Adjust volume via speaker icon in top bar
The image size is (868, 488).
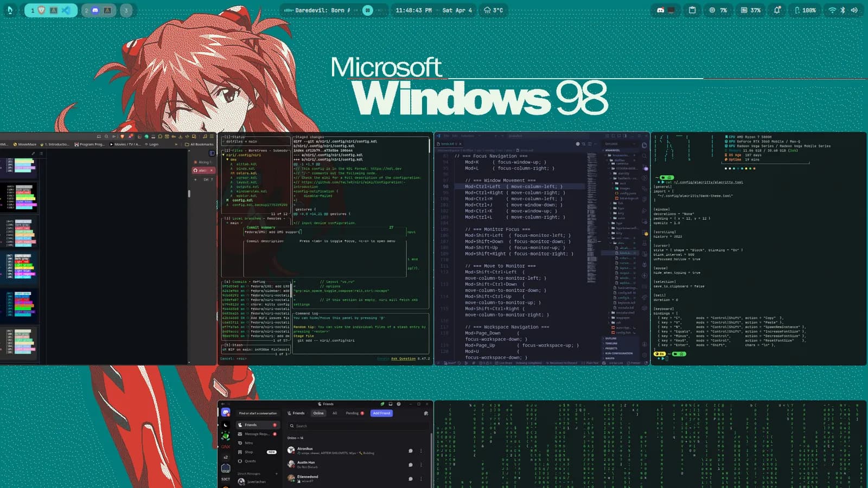(x=854, y=10)
